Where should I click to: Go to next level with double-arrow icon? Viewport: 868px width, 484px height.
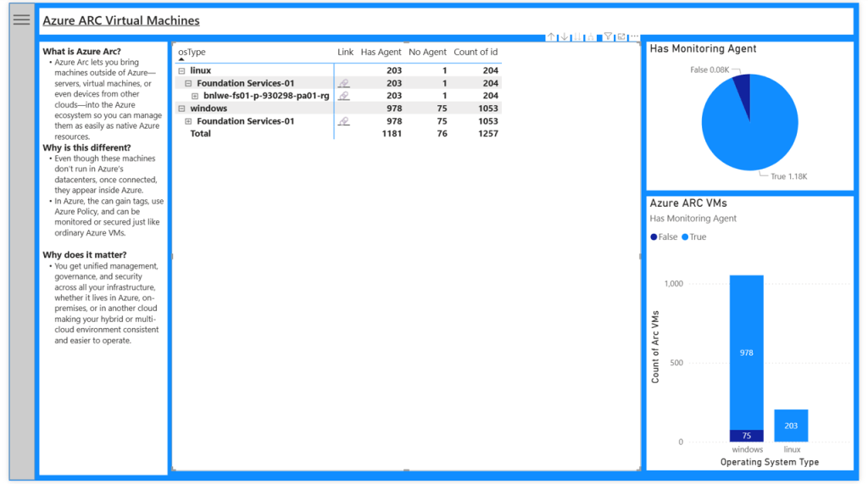(x=578, y=37)
